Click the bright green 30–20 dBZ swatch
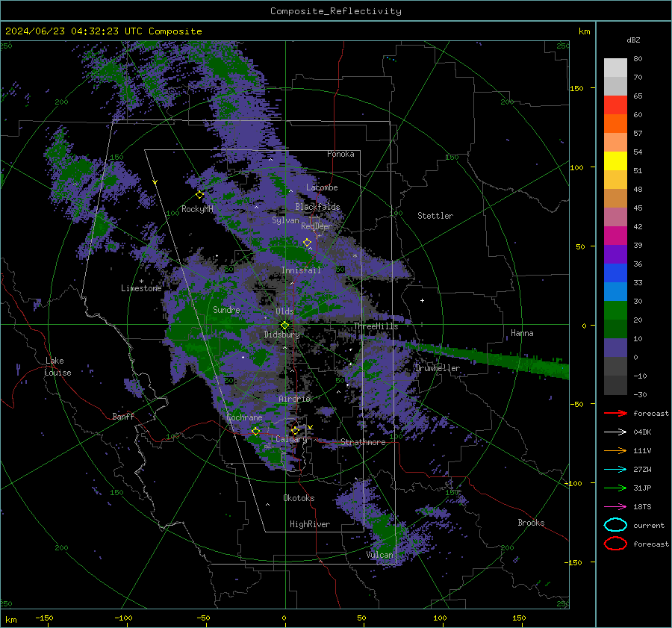 (615, 310)
